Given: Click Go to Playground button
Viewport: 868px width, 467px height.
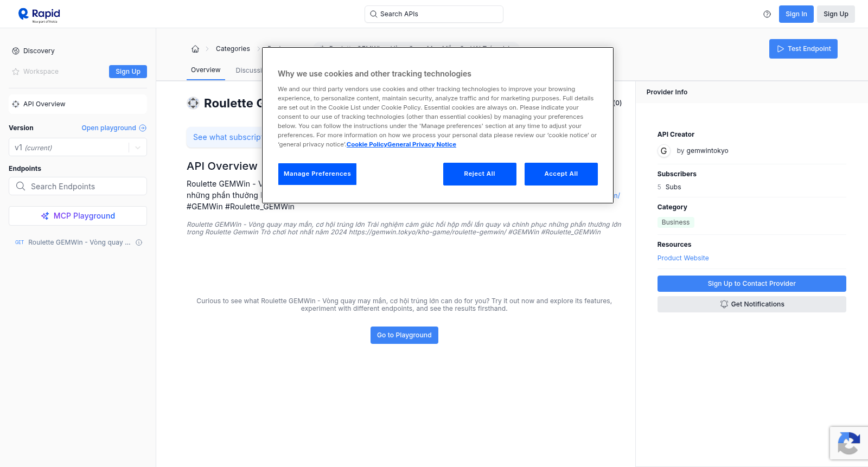Looking at the screenshot, I should (404, 335).
